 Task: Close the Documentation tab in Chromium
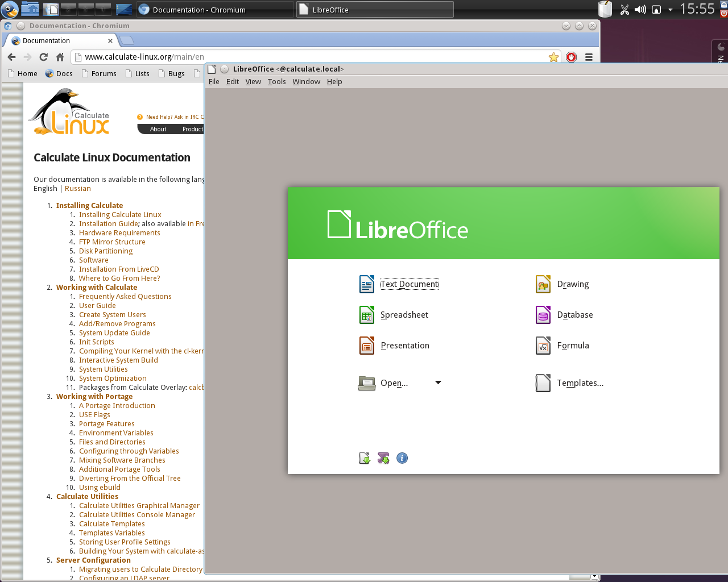(110, 41)
